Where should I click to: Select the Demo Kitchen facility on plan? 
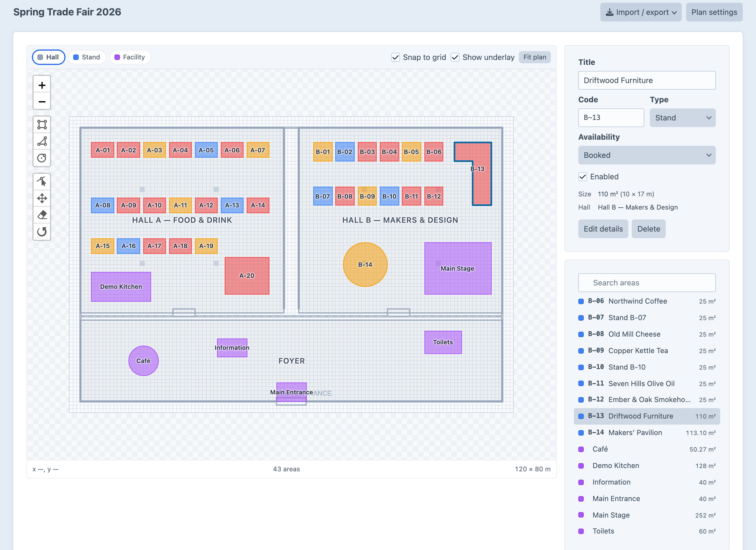[121, 287]
